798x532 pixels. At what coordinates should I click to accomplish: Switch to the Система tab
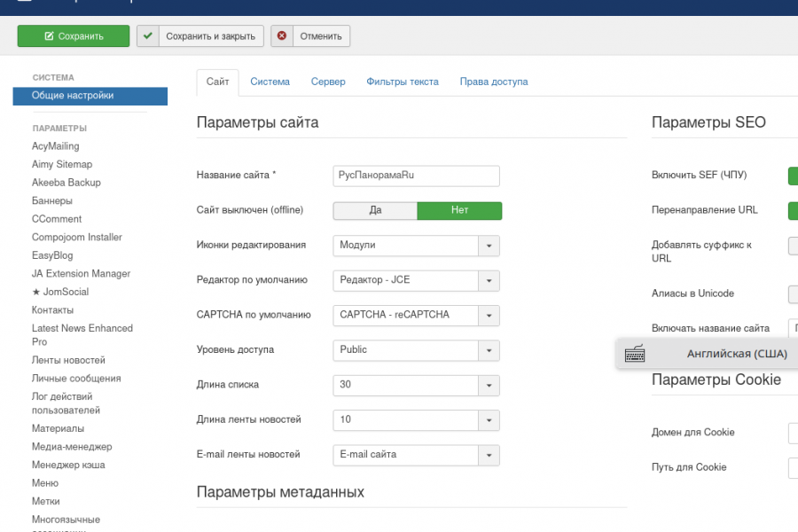270,82
